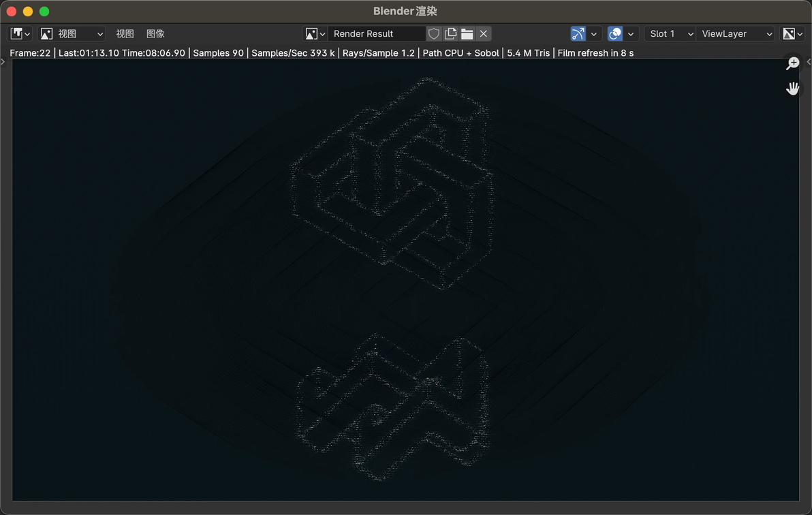Viewport: 812px width, 515px height.
Task: Open the 视图 mode dropdown
Action: (x=72, y=33)
